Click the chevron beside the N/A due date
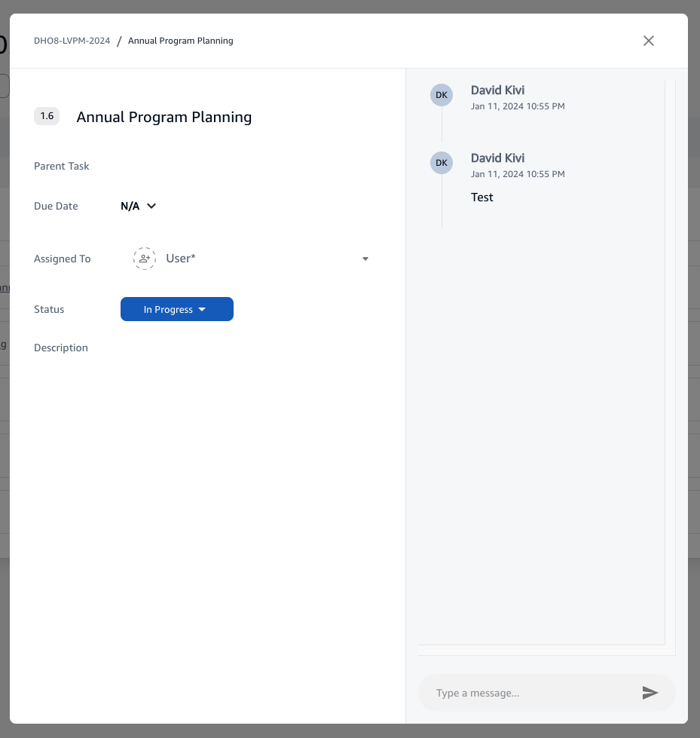Image resolution: width=700 pixels, height=738 pixels. pyautogui.click(x=151, y=205)
